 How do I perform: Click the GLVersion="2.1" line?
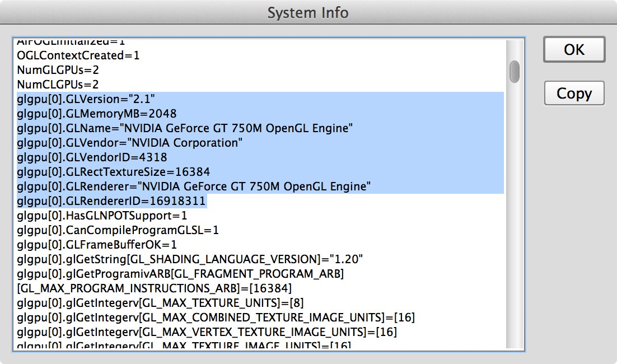coord(86,99)
